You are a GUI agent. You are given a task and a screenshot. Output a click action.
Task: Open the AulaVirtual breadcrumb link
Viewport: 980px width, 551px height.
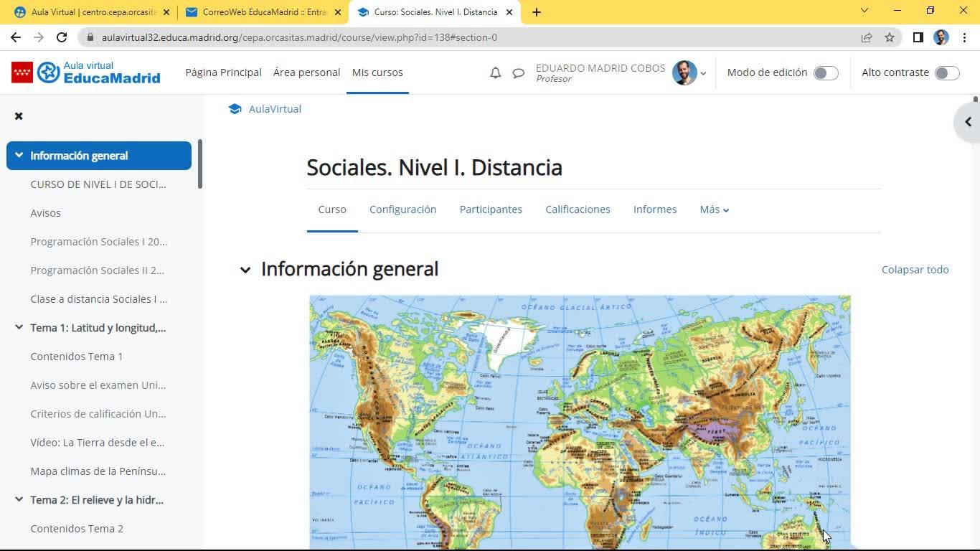pos(275,109)
